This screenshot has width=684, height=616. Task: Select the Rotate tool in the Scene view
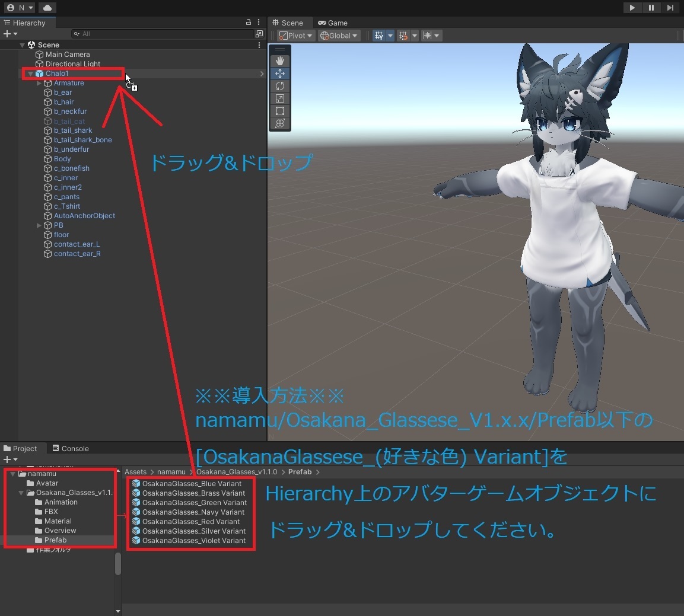pos(279,85)
